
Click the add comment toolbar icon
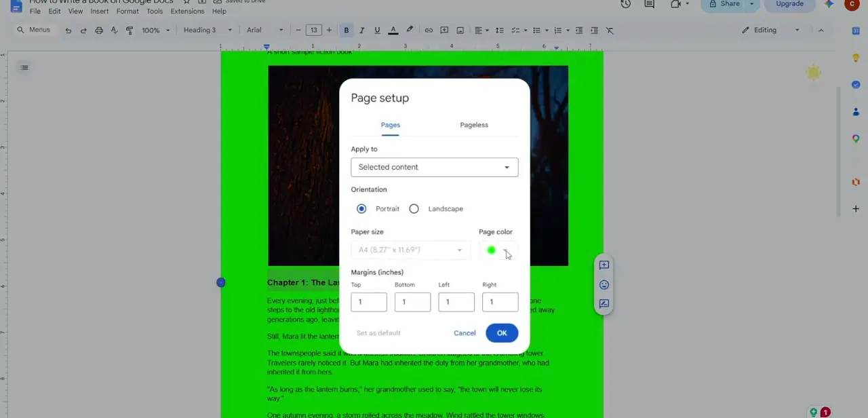444,30
